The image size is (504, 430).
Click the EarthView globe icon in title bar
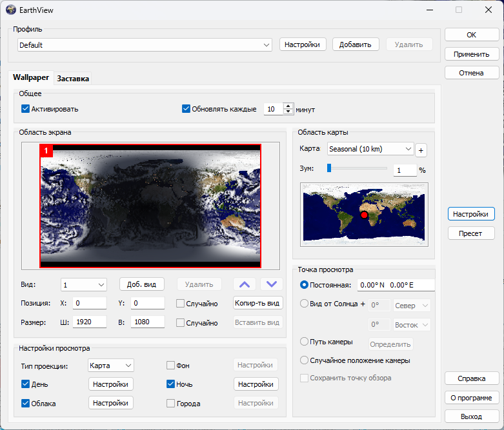coord(10,10)
